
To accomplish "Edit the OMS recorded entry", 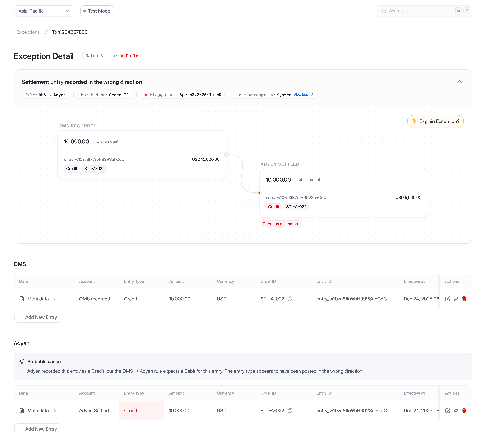I will [448, 299].
